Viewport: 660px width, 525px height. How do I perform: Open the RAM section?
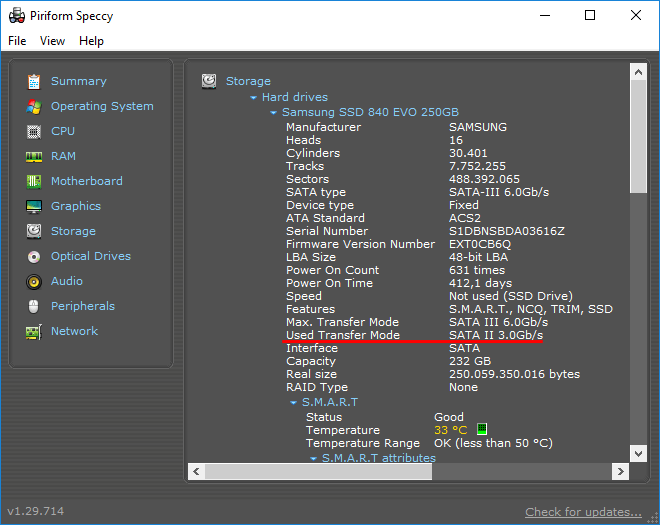point(63,156)
